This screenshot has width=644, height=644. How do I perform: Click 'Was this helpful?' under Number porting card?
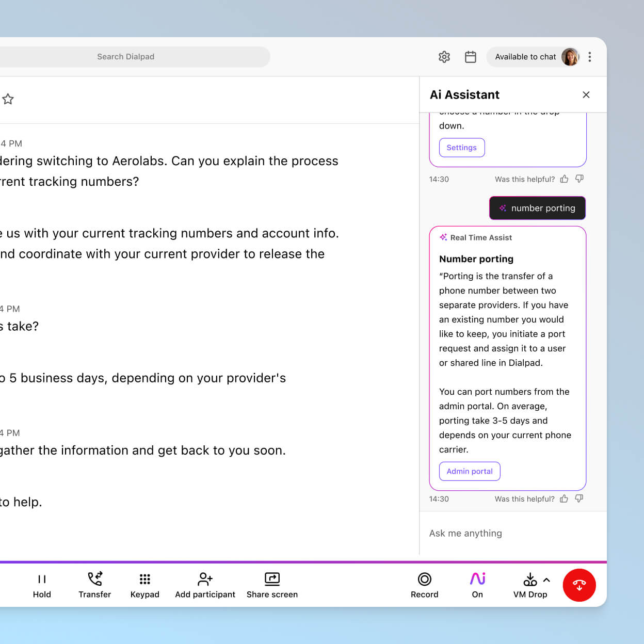click(x=525, y=499)
